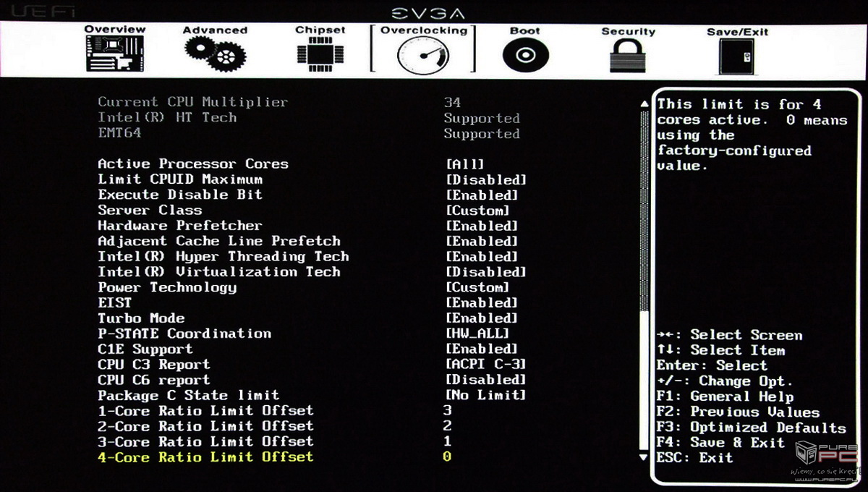Click the ESC: Exit hint
Screen dimensions: 868x492
point(694,458)
